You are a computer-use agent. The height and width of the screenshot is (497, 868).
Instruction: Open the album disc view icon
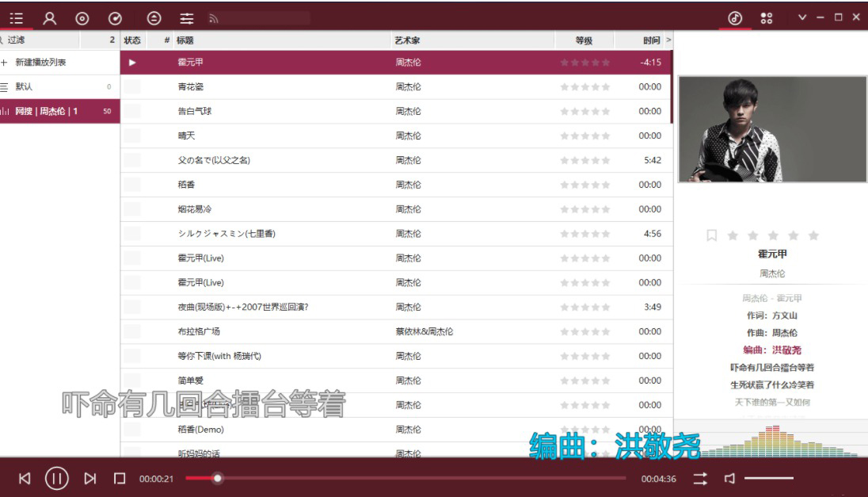(82, 17)
